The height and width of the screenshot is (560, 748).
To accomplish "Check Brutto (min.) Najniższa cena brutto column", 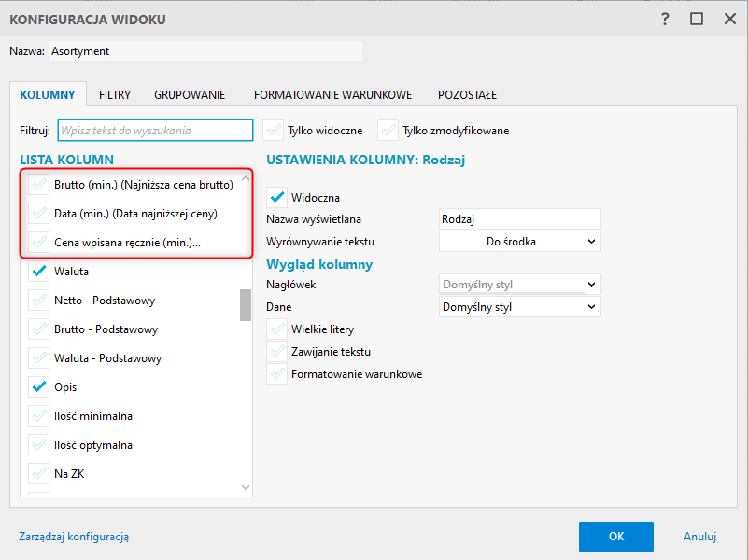I will [38, 185].
